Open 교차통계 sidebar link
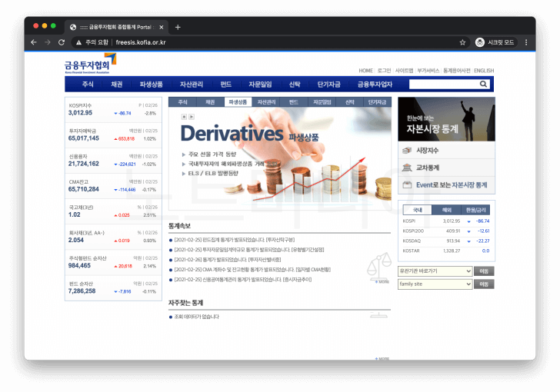The image size is (560, 392). pos(428,168)
